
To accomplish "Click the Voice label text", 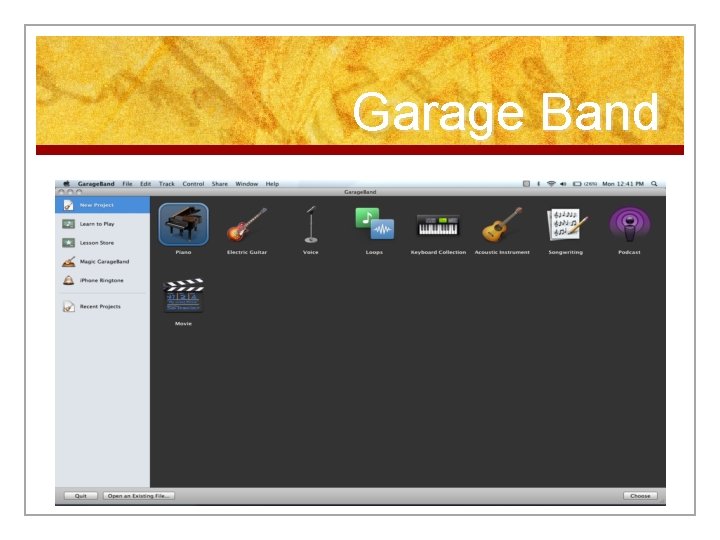I will pyautogui.click(x=310, y=252).
